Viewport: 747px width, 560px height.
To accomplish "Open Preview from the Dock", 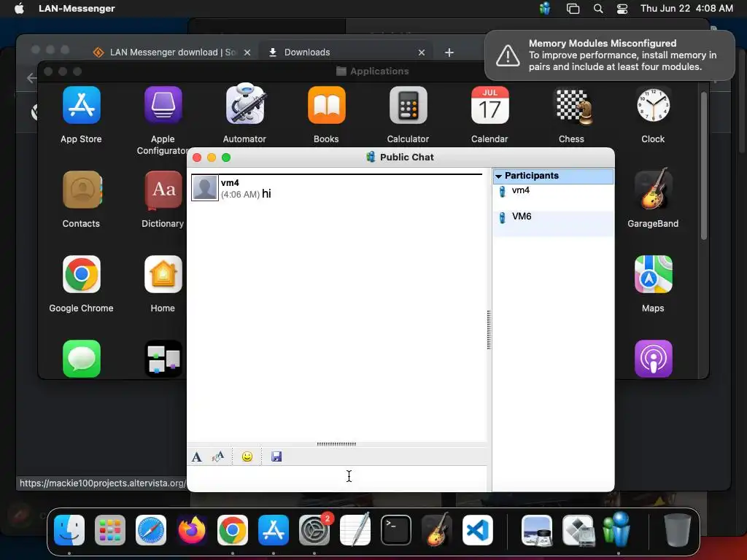I will [537, 530].
